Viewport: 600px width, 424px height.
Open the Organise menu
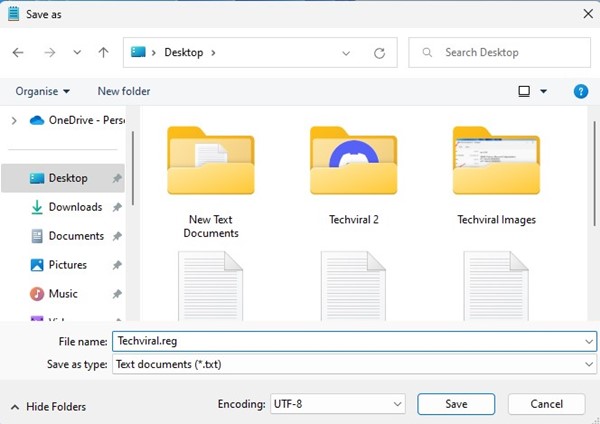(42, 91)
